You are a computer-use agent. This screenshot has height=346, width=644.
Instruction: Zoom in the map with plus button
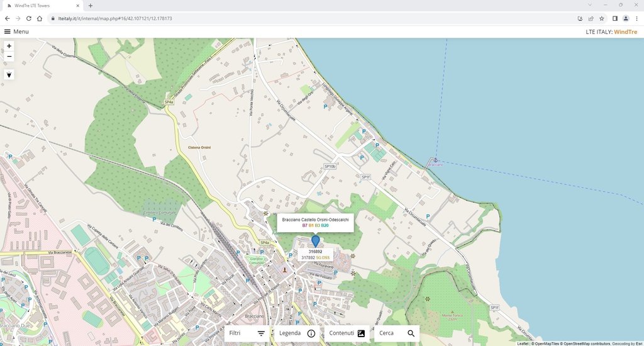(x=9, y=46)
